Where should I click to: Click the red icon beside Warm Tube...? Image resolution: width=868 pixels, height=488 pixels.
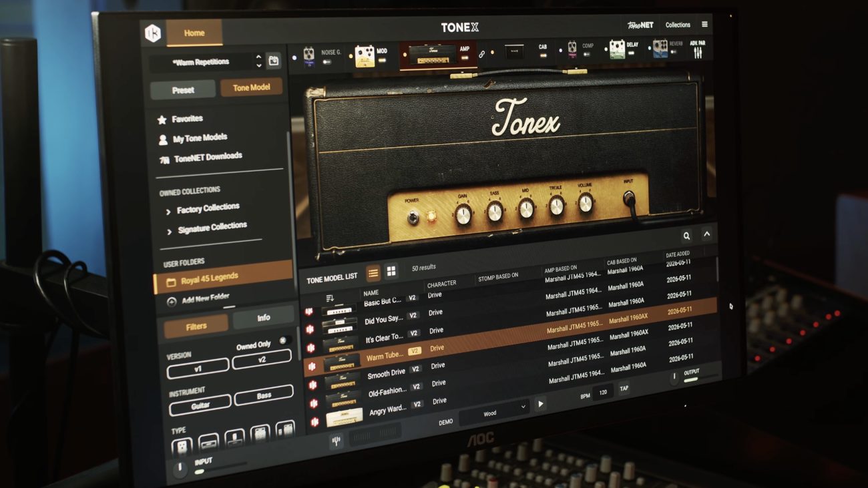click(310, 366)
